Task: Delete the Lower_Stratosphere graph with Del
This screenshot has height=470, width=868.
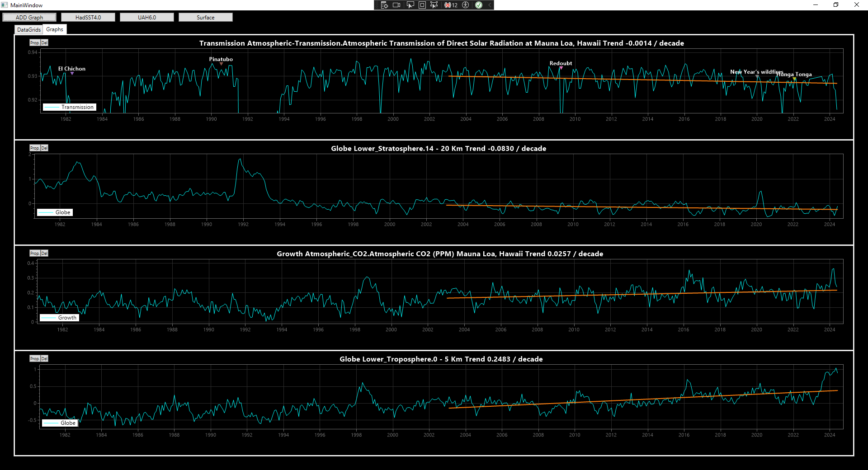Action: point(44,148)
